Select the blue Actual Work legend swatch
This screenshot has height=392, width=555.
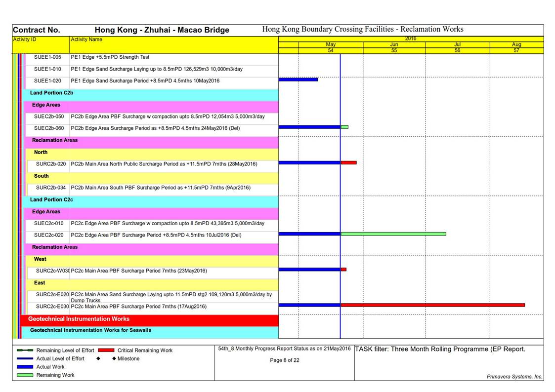[x=25, y=367]
